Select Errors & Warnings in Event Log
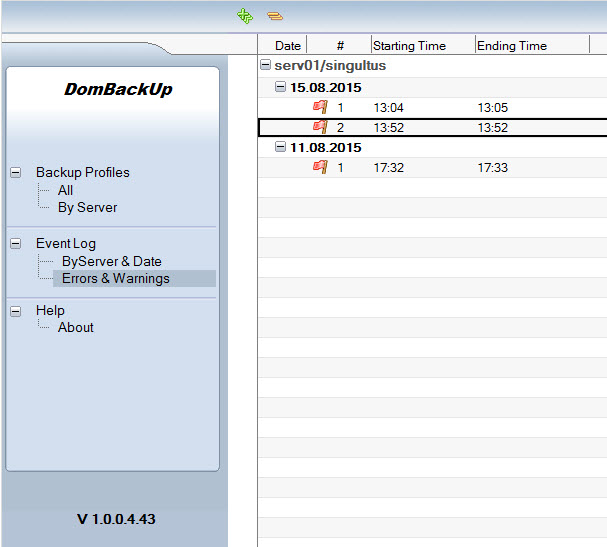607x547 pixels. pyautogui.click(x=115, y=279)
